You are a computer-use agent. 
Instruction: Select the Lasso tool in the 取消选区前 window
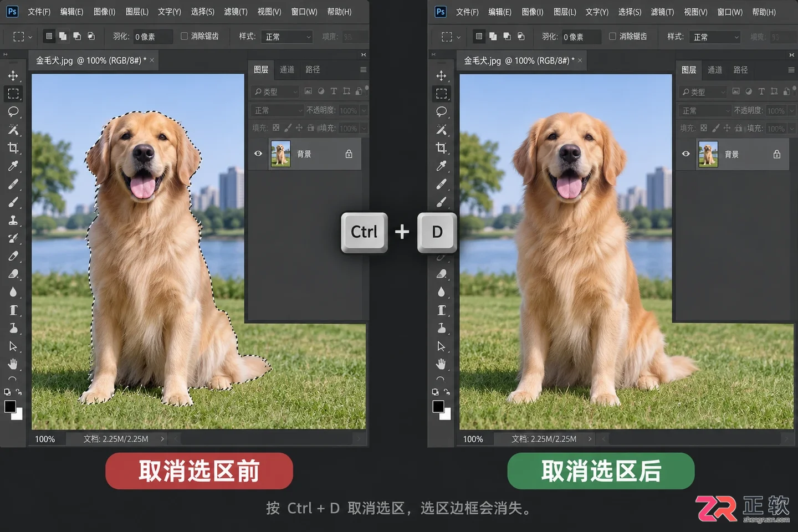click(x=13, y=111)
